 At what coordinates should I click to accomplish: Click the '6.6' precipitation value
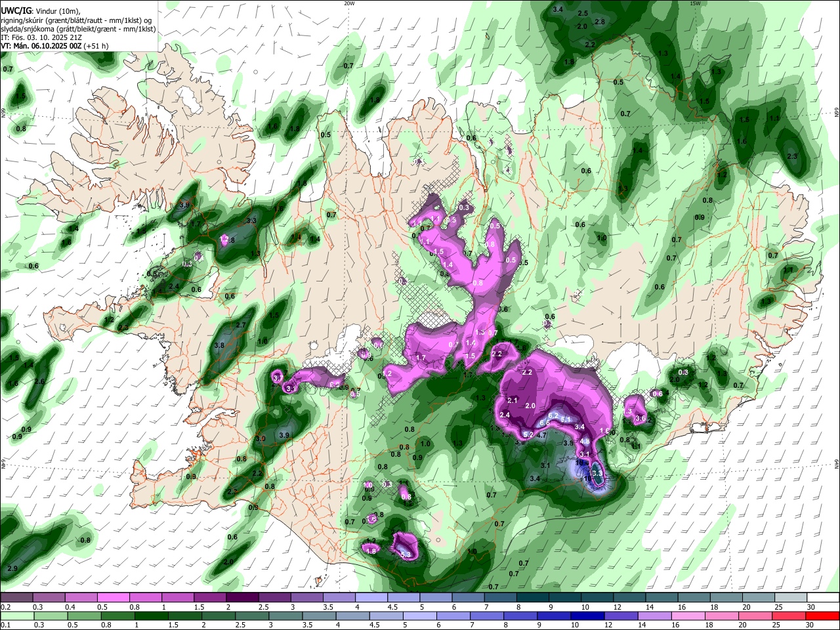pos(544,423)
